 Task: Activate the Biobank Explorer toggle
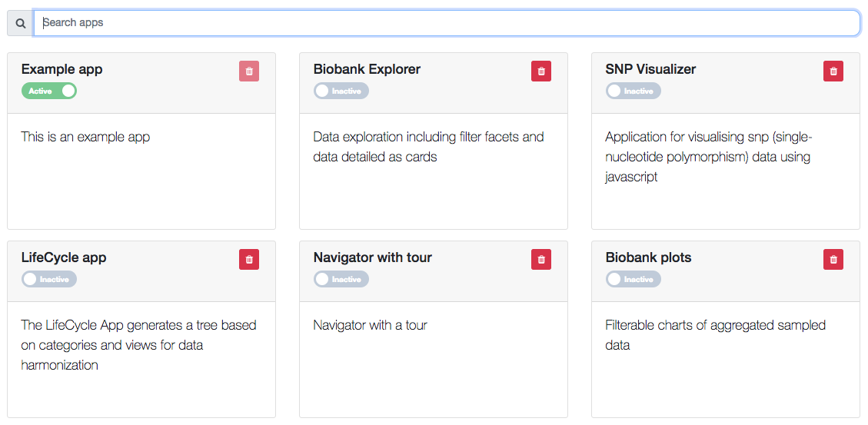(341, 91)
